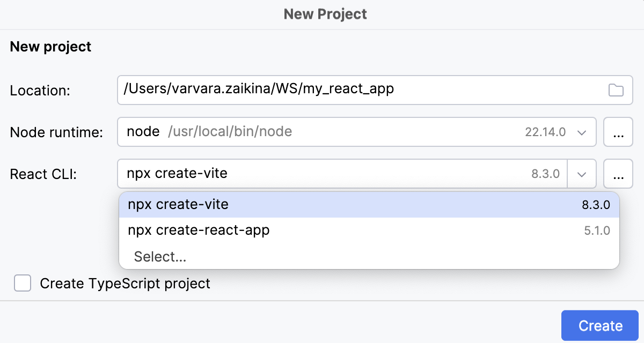This screenshot has height=343, width=644.
Task: Click the ellipsis button next to React CLI
Action: (618, 174)
